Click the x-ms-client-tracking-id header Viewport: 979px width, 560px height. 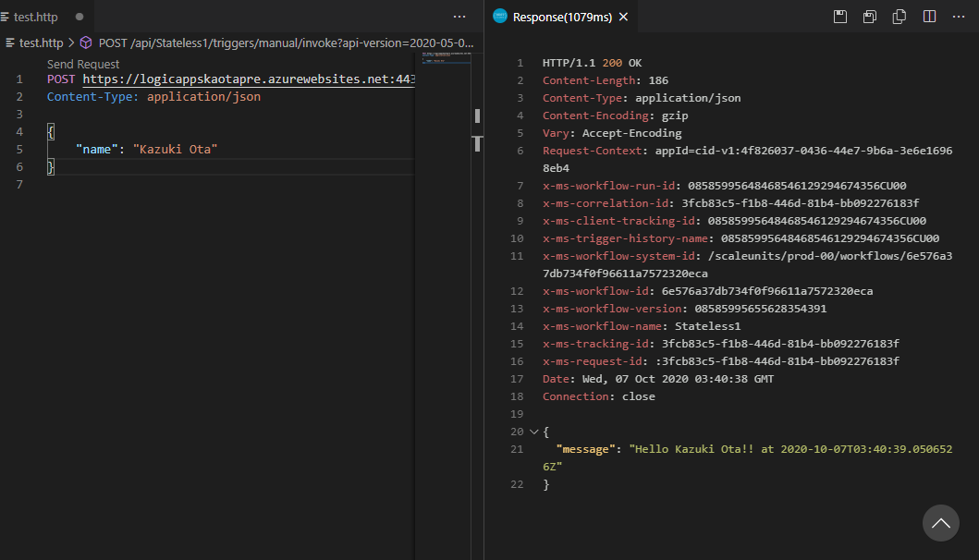pos(734,220)
